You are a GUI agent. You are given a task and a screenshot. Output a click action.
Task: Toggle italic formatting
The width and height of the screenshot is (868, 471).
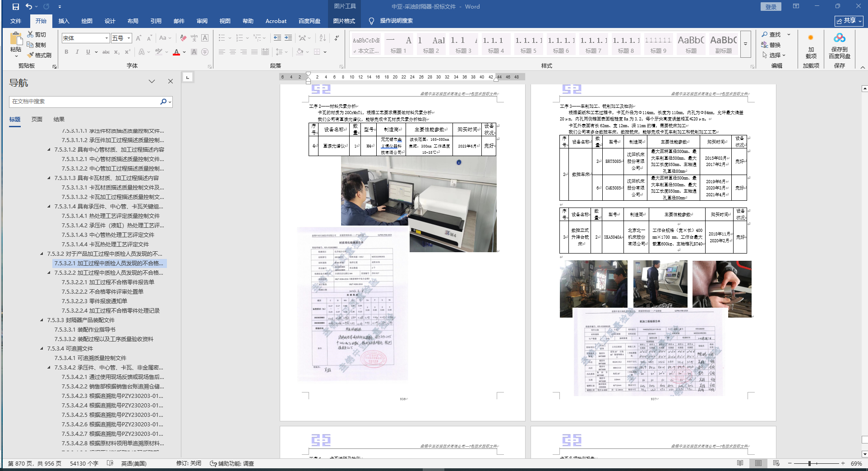tap(77, 52)
